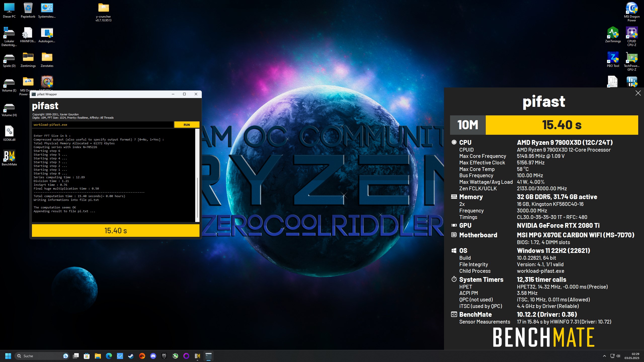This screenshot has height=362, width=644.
Task: Click the 12,315 timer calls value
Action: (x=541, y=280)
